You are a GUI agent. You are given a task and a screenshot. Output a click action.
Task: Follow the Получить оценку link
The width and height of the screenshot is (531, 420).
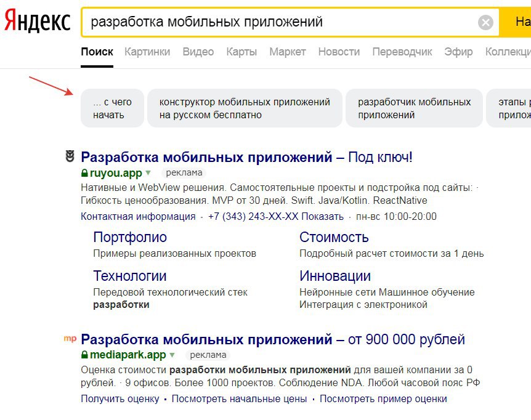pyautogui.click(x=120, y=398)
